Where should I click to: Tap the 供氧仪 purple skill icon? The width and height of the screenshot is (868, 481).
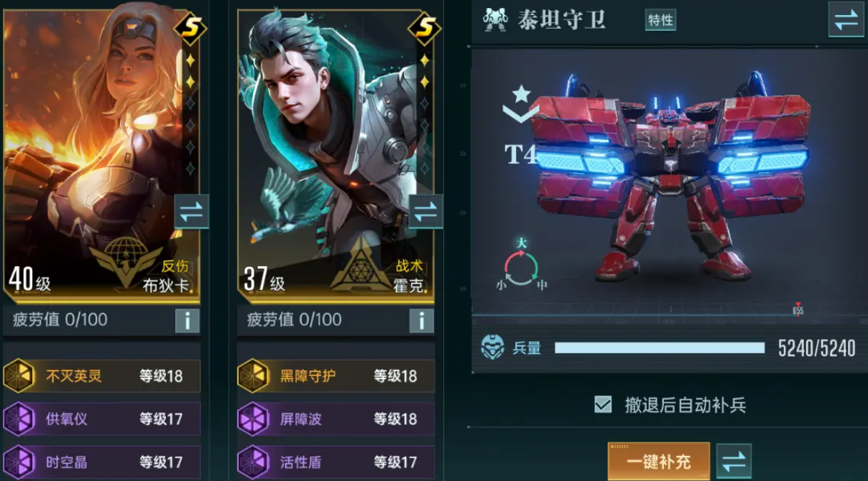19,419
